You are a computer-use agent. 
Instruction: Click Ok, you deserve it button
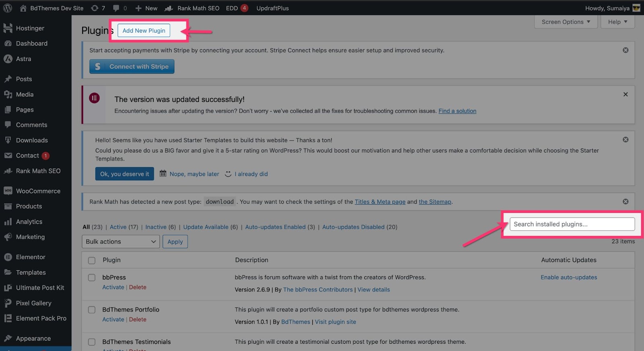[124, 174]
